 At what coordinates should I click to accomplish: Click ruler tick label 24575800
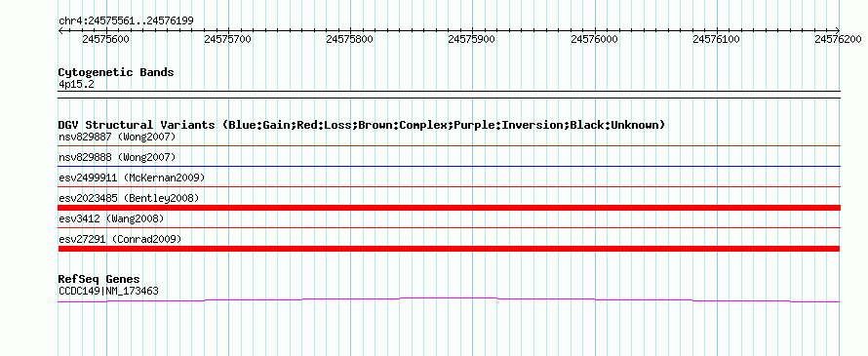pos(350,39)
